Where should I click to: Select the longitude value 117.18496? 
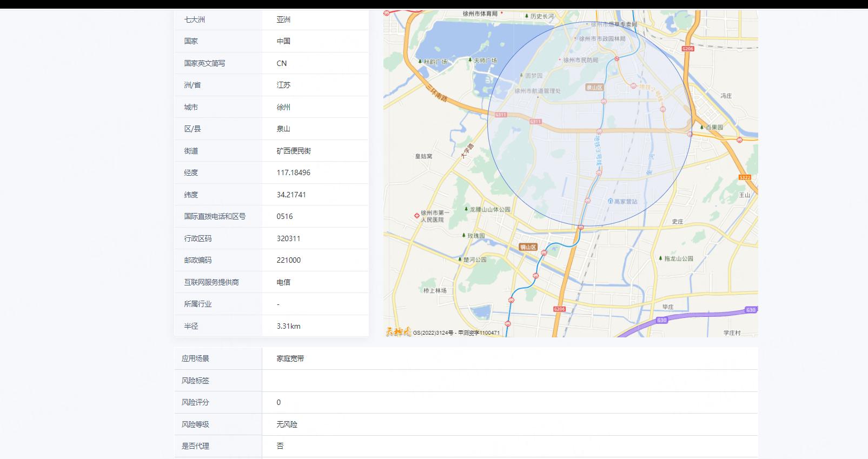294,172
